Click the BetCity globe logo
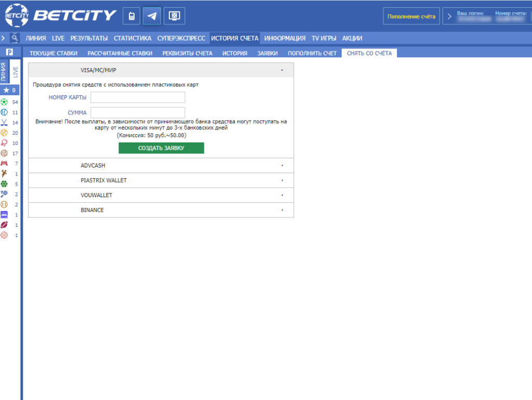This screenshot has height=400, width=532. point(17,15)
